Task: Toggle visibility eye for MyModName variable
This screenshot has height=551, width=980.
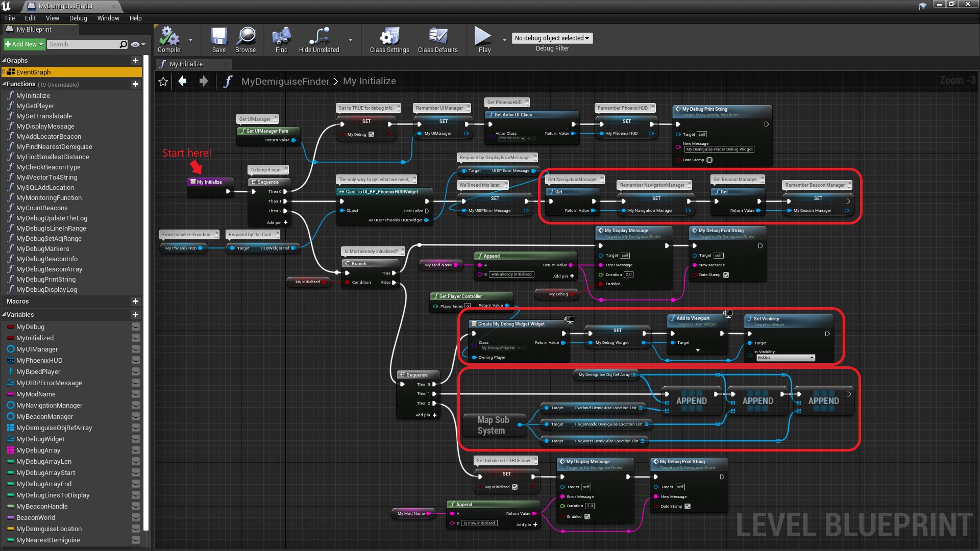Action: pos(136,394)
